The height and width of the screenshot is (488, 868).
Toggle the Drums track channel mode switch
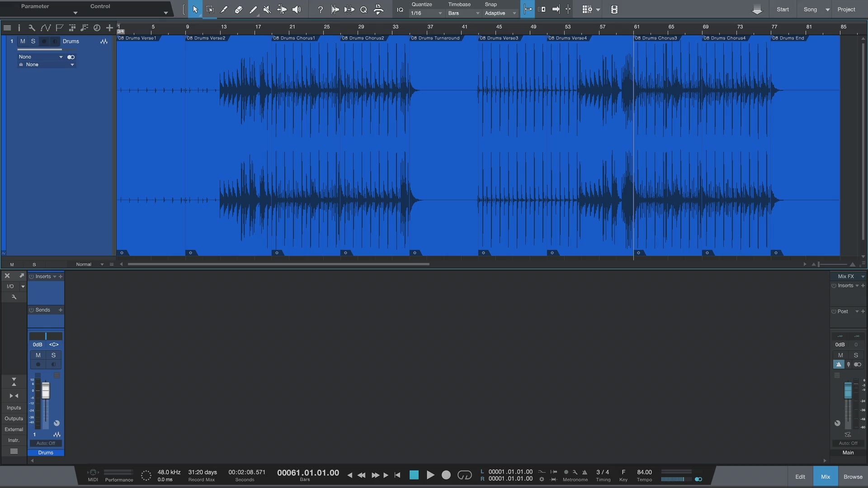[71, 57]
